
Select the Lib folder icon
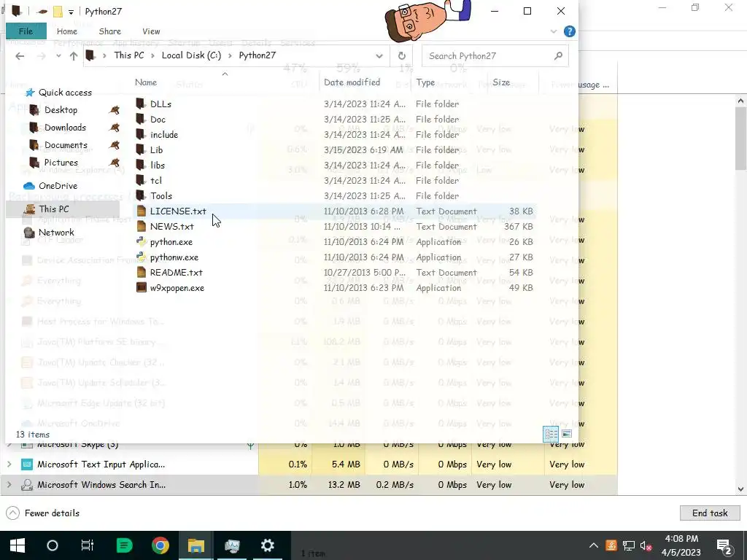(x=140, y=149)
